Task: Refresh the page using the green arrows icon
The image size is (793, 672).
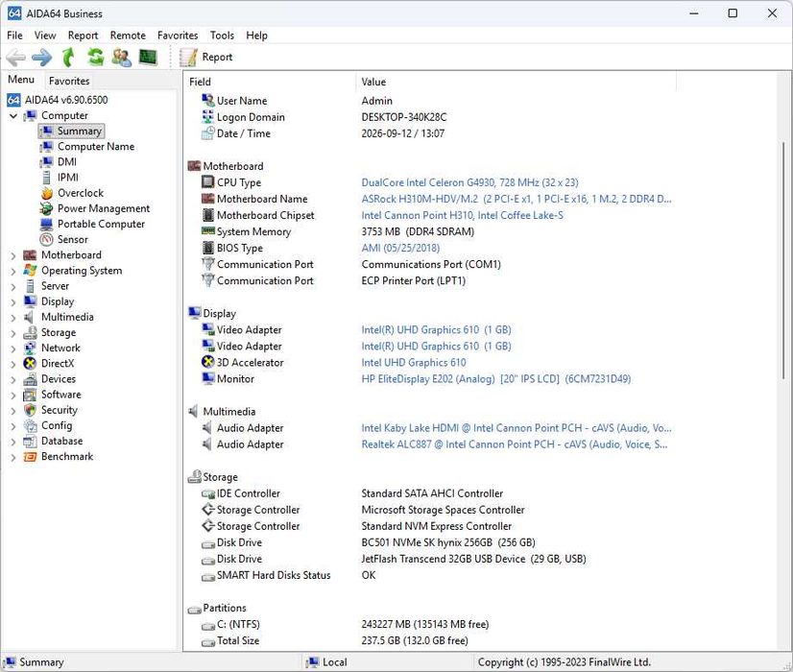Action: [x=95, y=58]
